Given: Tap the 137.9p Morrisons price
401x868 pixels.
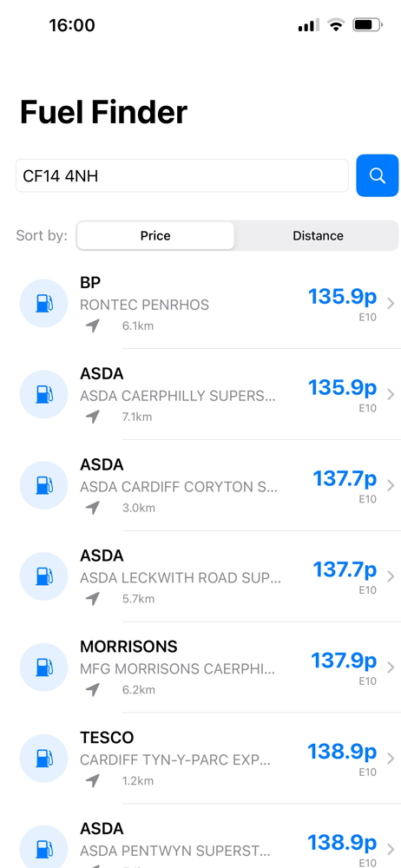Looking at the screenshot, I should tap(344, 660).
